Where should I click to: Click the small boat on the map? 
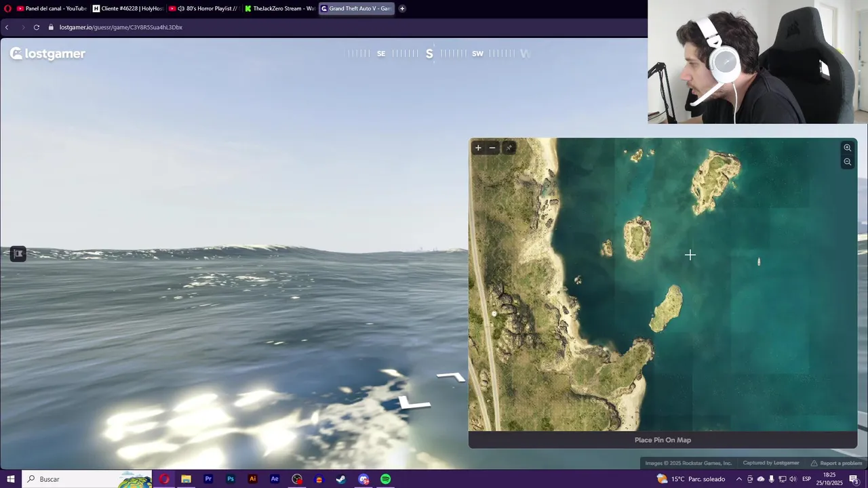[x=759, y=262]
